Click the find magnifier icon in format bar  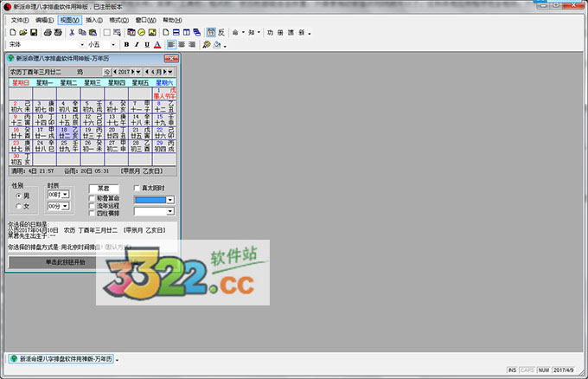[207, 45]
